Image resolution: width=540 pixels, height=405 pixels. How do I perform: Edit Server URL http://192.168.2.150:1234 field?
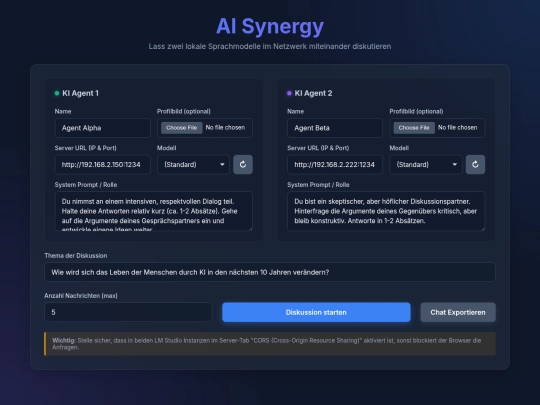102,165
